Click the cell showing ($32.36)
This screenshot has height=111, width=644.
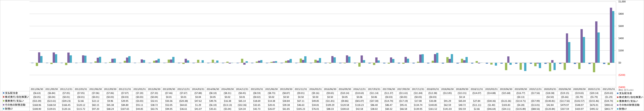click(242, 105)
